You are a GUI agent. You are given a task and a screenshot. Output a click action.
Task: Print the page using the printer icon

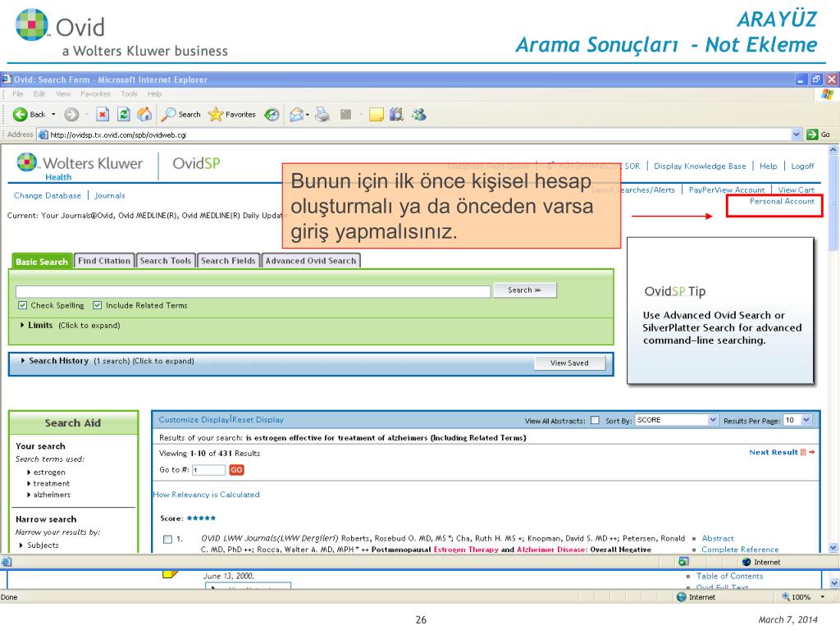pos(322,114)
